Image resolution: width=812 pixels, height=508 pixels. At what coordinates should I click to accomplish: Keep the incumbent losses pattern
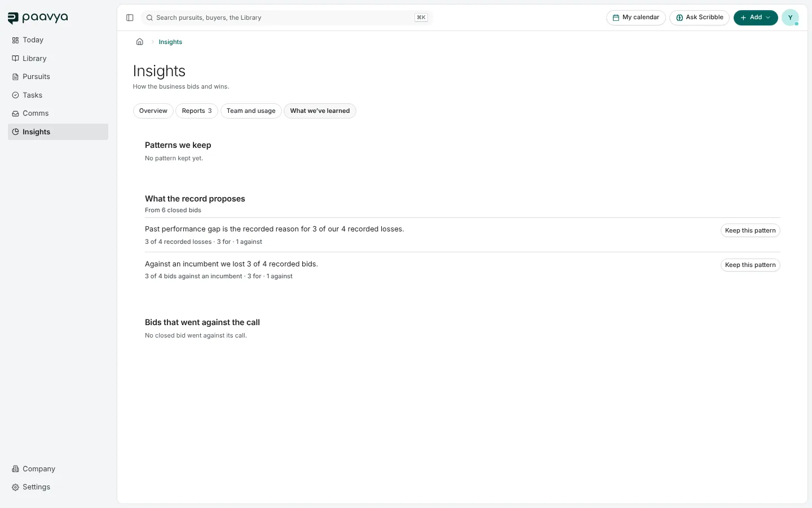point(750,265)
